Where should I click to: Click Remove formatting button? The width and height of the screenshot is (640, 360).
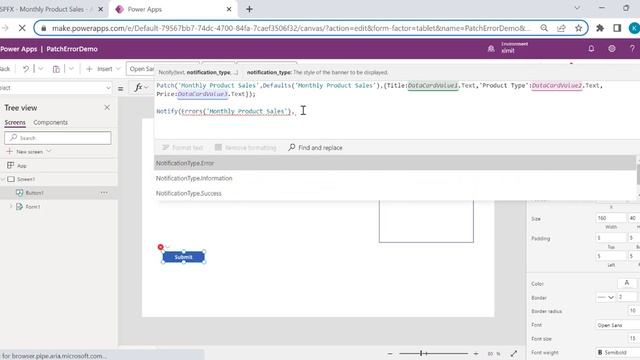coord(246,147)
